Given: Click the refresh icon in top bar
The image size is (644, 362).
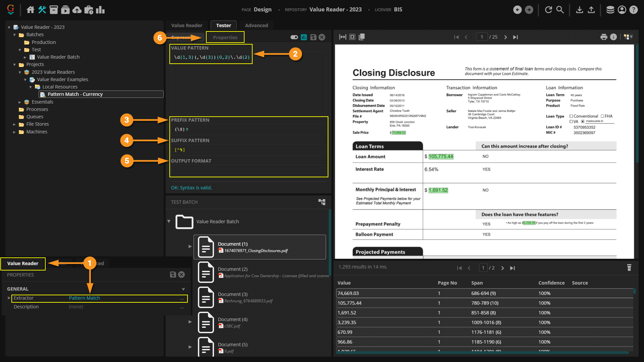Looking at the screenshot, I should [x=548, y=10].
